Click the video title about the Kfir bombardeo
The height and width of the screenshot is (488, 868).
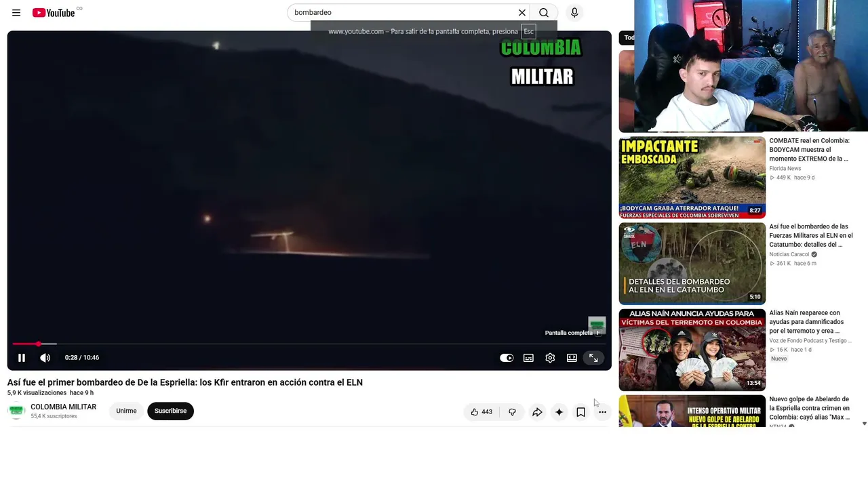click(x=185, y=382)
